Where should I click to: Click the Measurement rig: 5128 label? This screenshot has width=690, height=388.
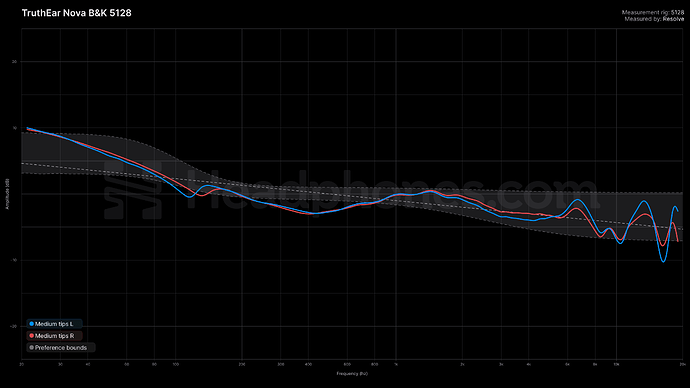(x=653, y=13)
